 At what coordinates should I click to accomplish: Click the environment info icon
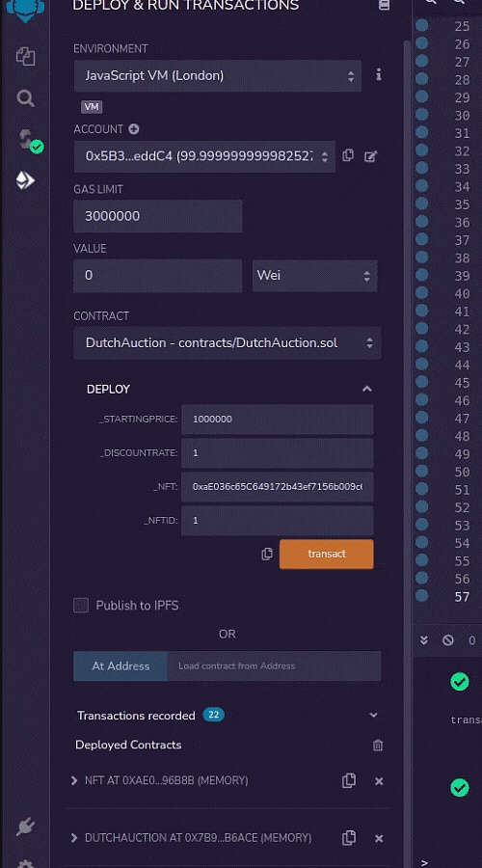pos(379,74)
